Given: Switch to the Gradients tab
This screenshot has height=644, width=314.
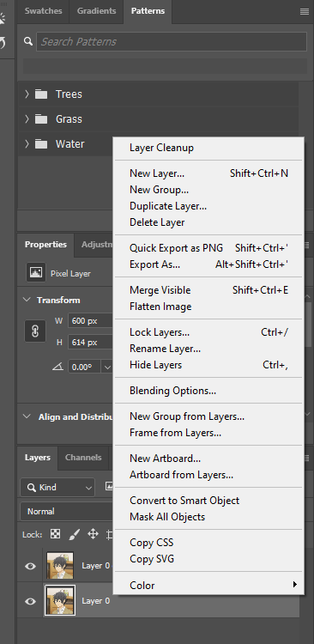Looking at the screenshot, I should pos(96,11).
